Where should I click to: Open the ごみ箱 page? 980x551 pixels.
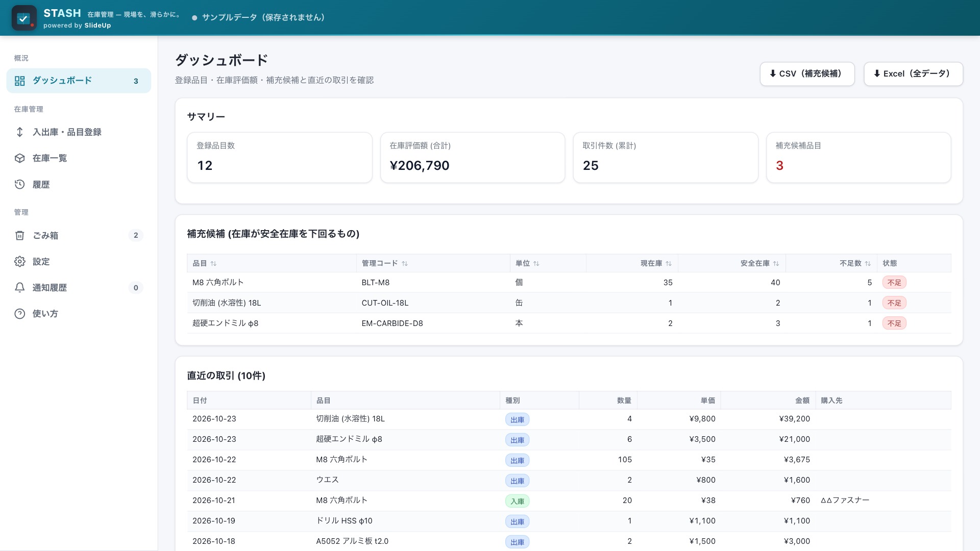pos(79,235)
